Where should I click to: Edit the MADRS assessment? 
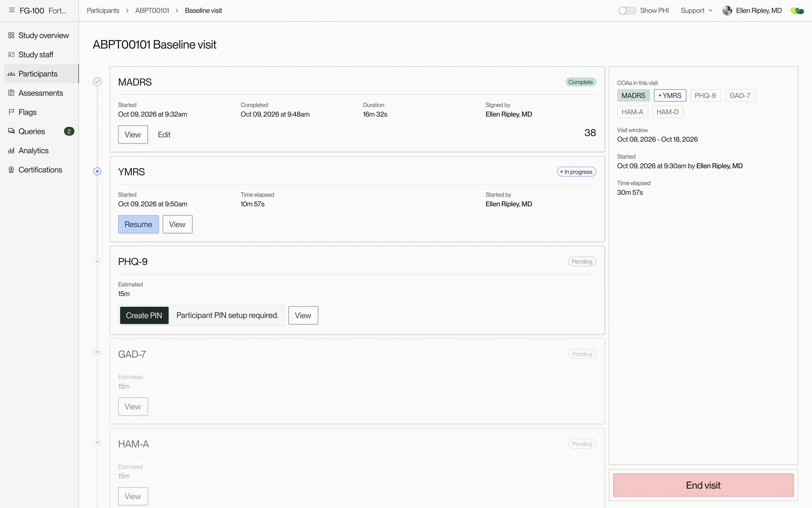coord(164,134)
